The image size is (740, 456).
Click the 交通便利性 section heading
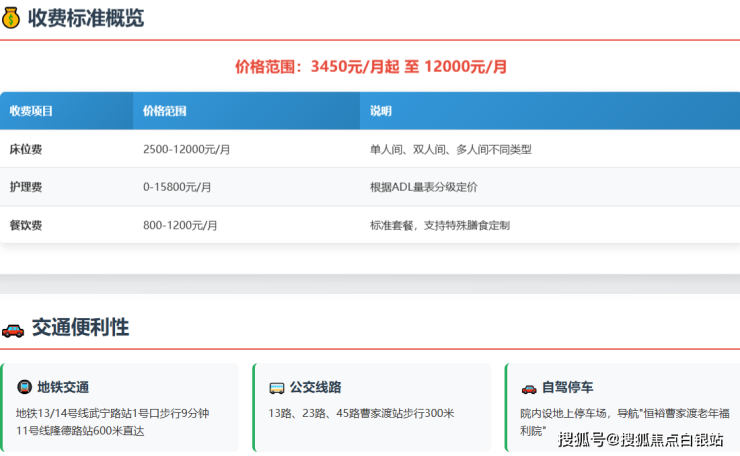pos(80,328)
